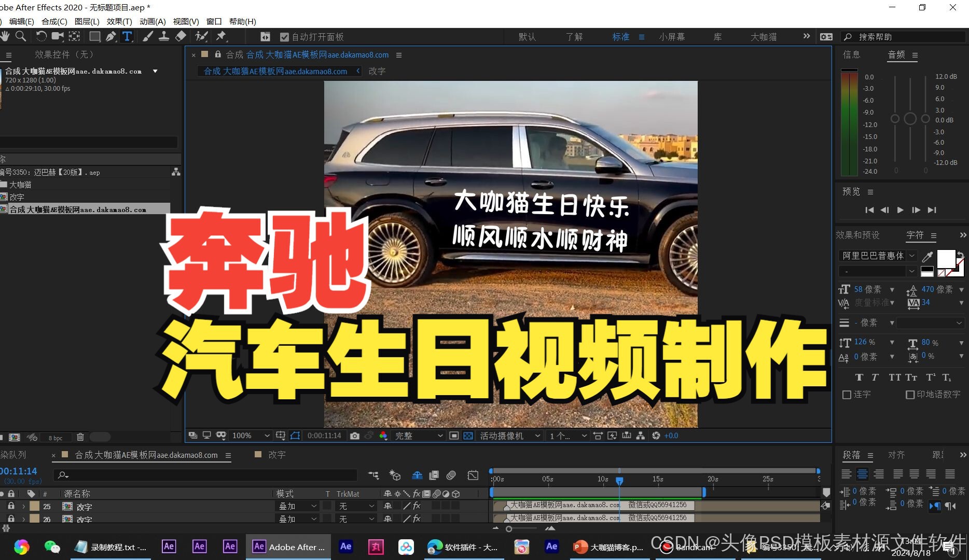969x560 pixels.
Task: Click the center audio level slider knob
Action: point(910,119)
